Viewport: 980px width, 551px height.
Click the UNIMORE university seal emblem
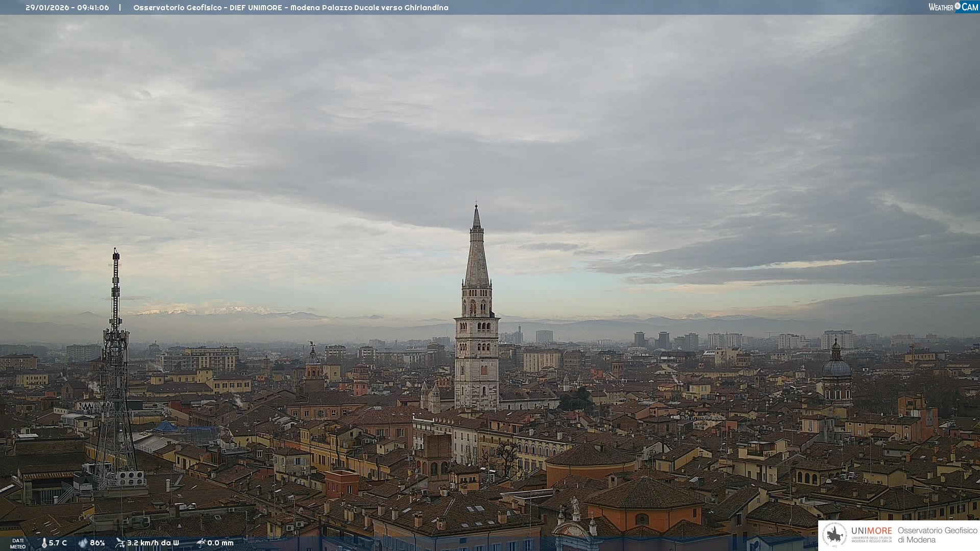click(x=835, y=535)
